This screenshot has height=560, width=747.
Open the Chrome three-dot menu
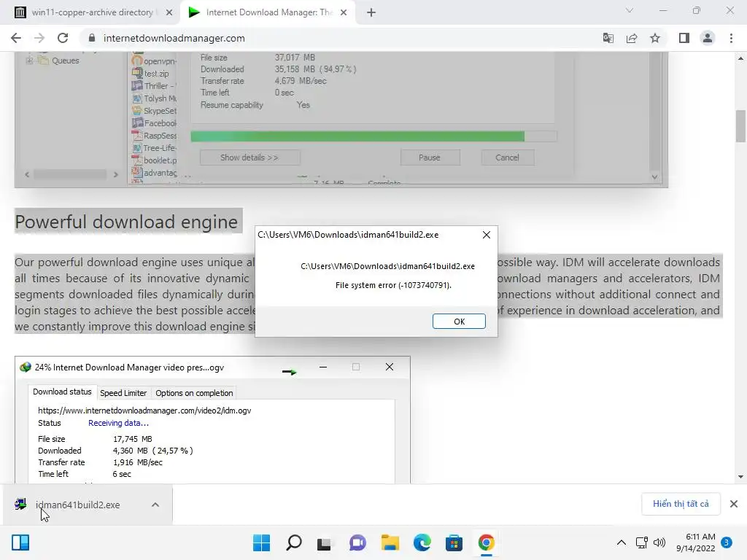coord(731,38)
